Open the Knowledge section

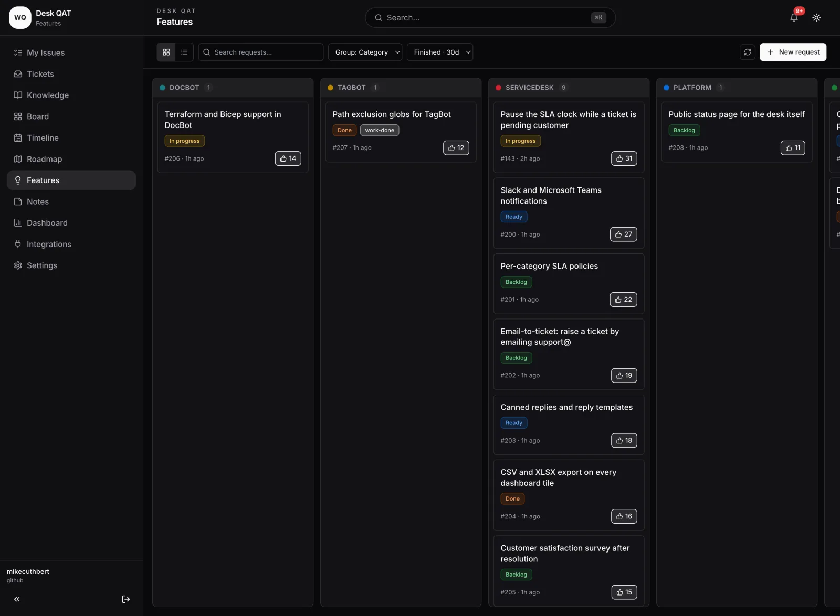click(x=71, y=95)
